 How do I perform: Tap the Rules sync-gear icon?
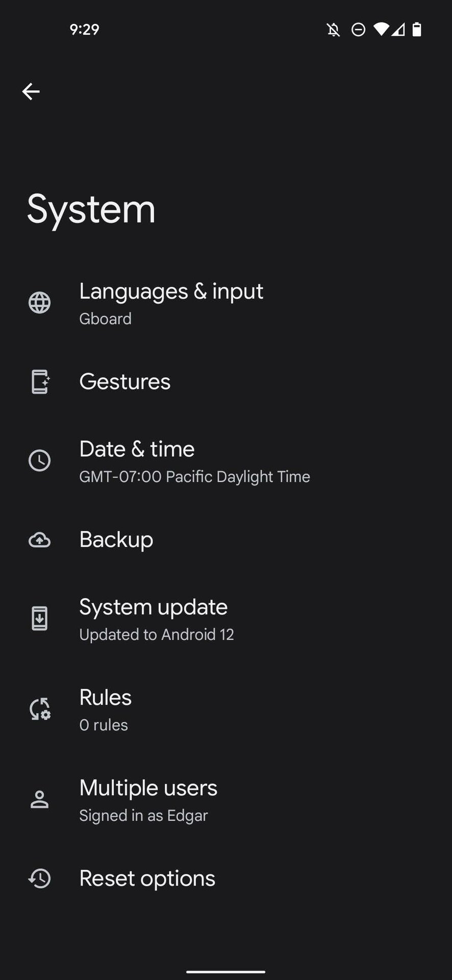click(39, 709)
